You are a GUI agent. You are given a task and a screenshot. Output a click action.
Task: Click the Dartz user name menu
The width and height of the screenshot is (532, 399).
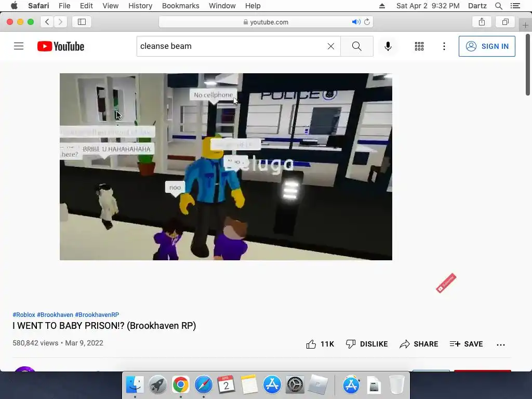pos(477,6)
